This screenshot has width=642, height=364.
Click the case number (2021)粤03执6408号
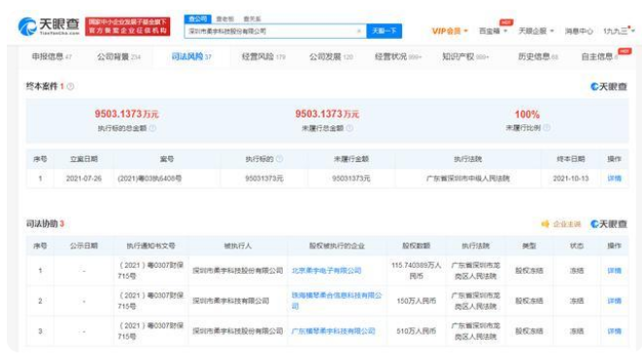150,179
